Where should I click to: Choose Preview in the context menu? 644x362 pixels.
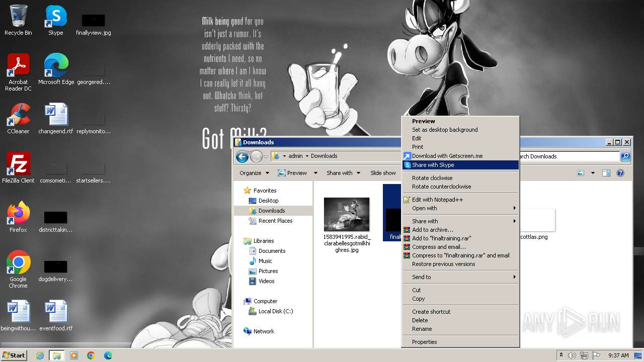[x=460, y=121]
